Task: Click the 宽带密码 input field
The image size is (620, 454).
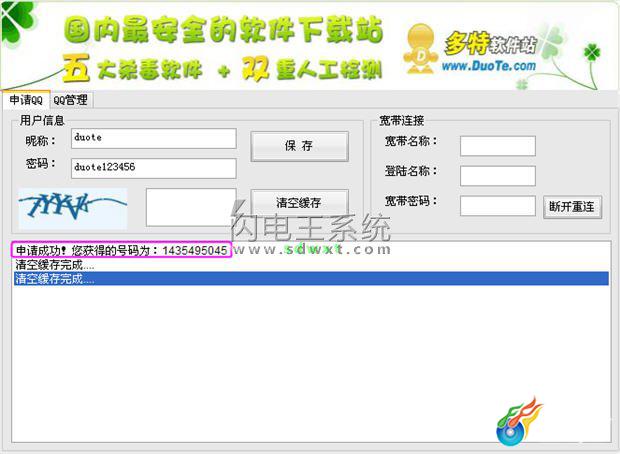Action: [x=497, y=205]
